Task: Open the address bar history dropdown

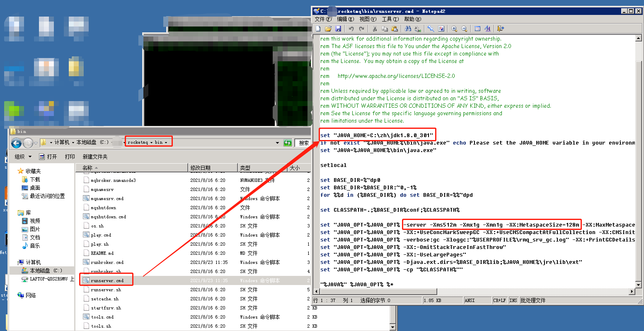Action: pyautogui.click(x=277, y=143)
